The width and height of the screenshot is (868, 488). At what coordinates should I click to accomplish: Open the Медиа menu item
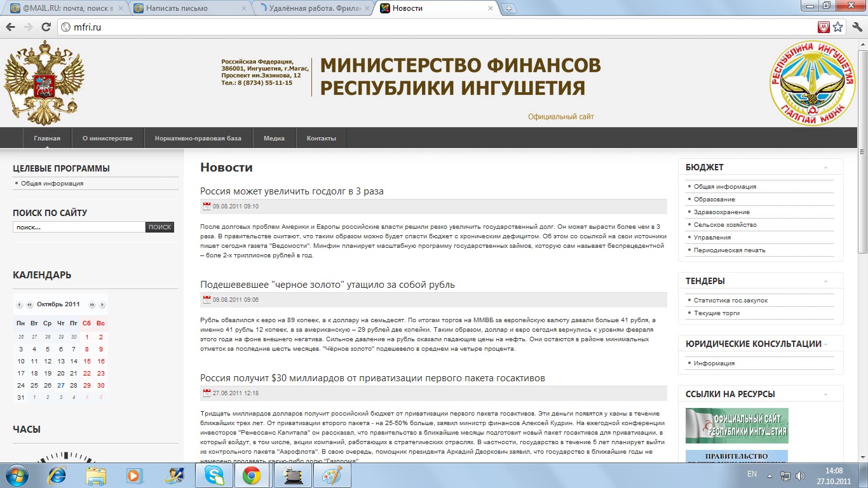[x=274, y=138]
